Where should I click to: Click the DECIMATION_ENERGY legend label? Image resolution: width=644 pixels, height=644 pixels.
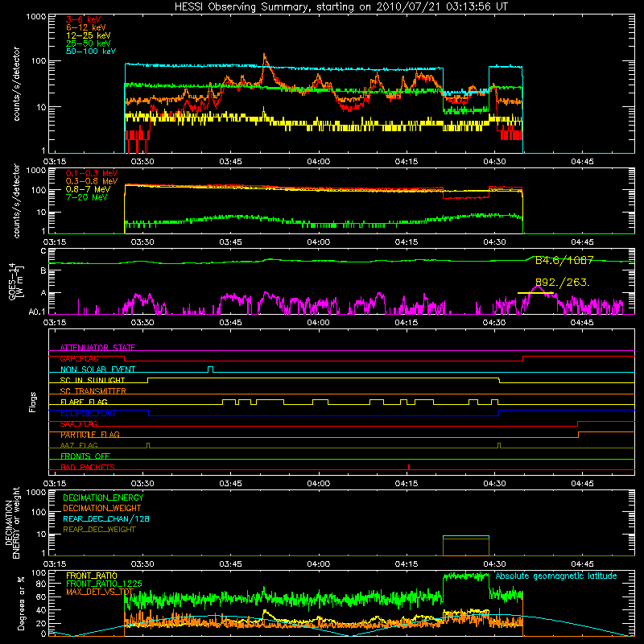103,497
